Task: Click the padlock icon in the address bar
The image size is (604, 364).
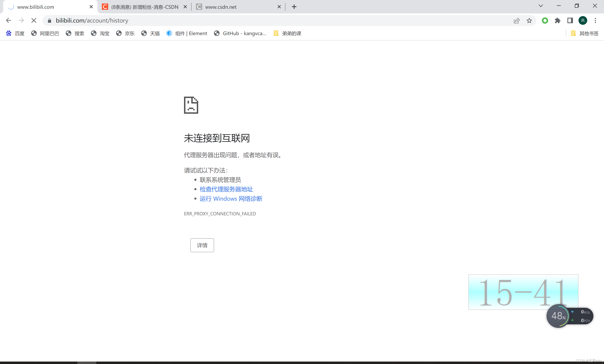Action: coord(49,21)
